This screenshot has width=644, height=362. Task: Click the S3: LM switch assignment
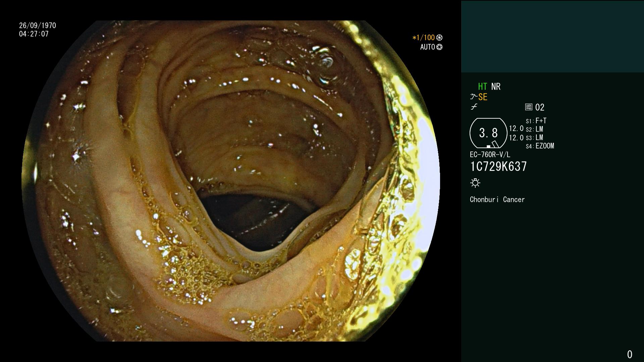click(534, 137)
